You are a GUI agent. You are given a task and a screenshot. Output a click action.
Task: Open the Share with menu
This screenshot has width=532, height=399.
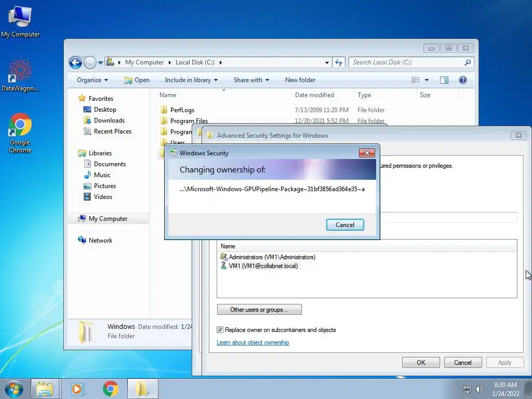pyautogui.click(x=251, y=80)
